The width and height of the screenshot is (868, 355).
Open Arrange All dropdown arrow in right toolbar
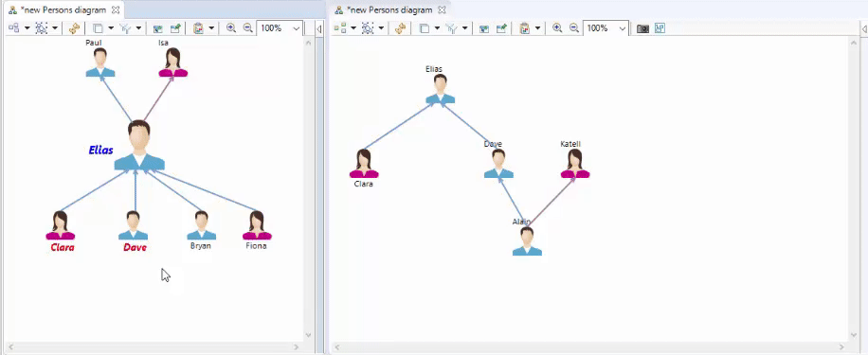[353, 28]
